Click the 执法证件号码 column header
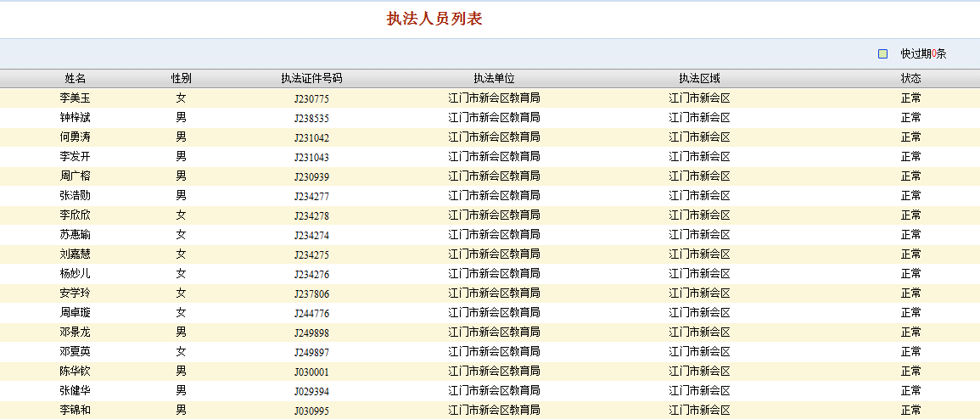Viewport: 980px width, 419px height. tap(312, 79)
